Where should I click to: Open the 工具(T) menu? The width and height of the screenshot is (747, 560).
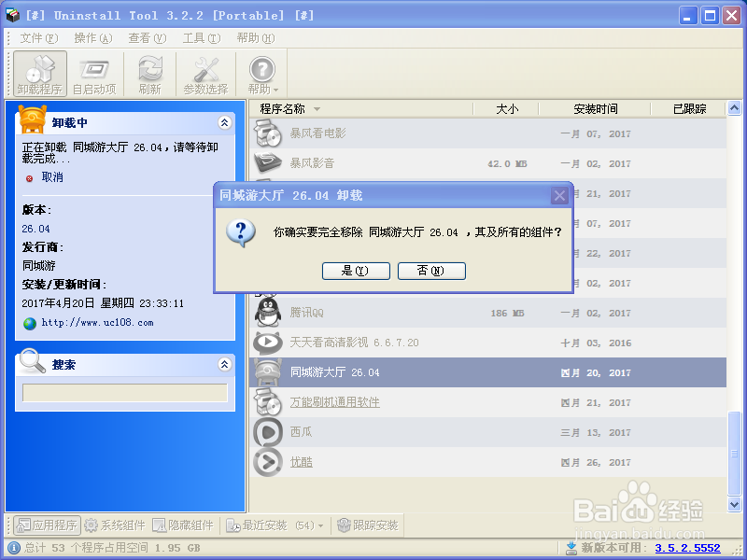(202, 38)
